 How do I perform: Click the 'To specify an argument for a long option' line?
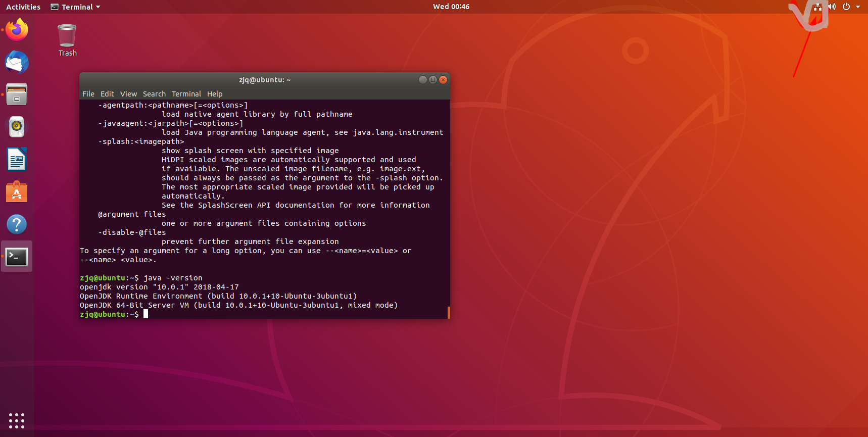(x=246, y=251)
